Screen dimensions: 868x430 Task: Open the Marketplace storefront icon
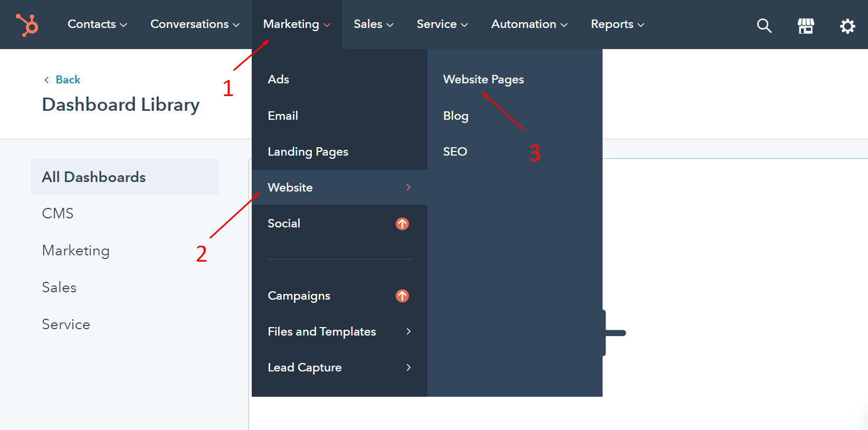(806, 25)
